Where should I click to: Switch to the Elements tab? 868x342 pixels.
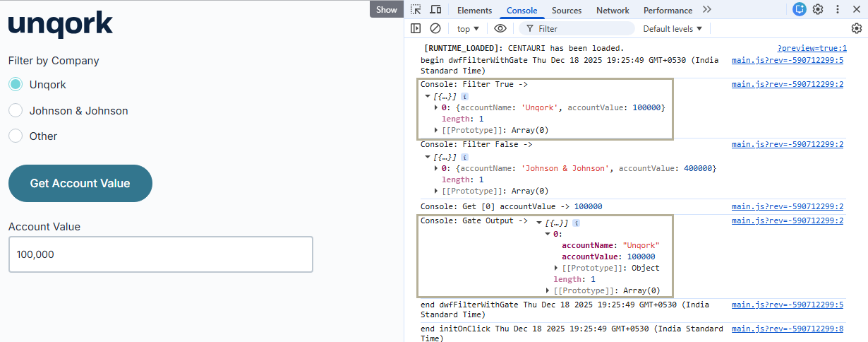[x=474, y=10]
